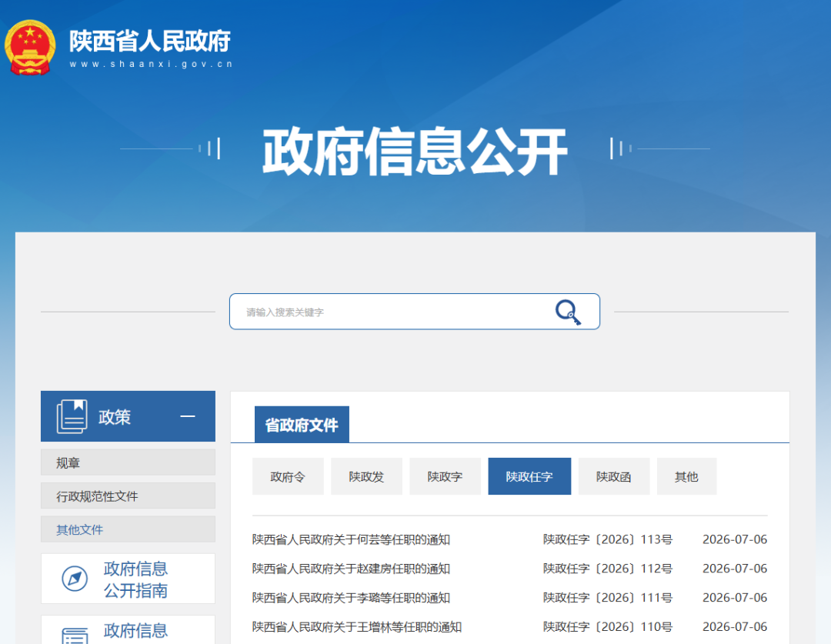This screenshot has height=644, width=831.
Task: Click document number 陕政任字〔2026〕112号
Action: click(x=607, y=569)
